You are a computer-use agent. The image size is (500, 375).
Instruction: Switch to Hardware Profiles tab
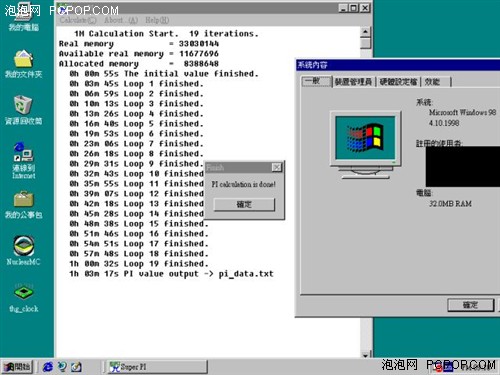pos(398,82)
